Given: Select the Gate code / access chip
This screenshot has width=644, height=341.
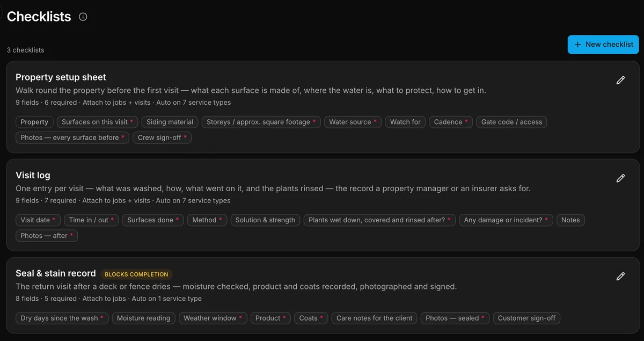Looking at the screenshot, I should click(511, 122).
